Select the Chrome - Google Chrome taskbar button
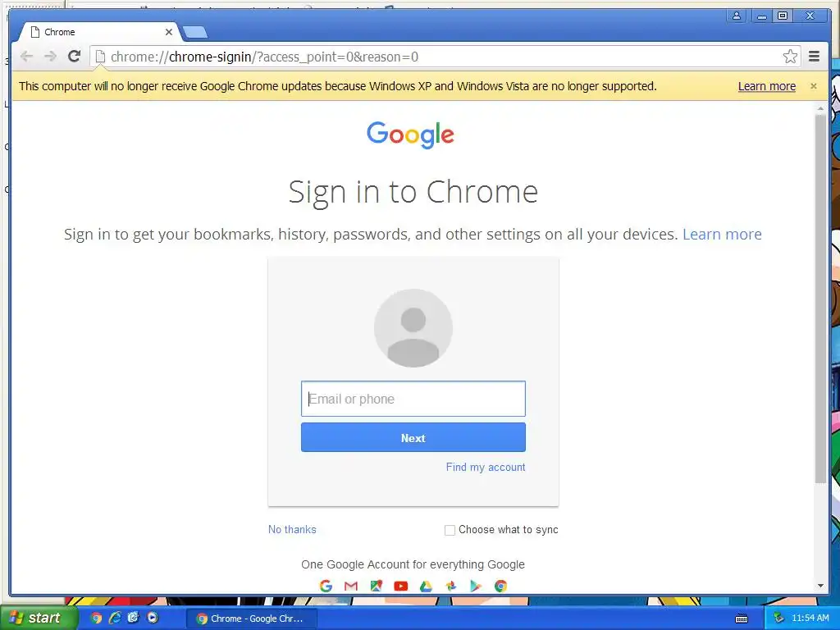This screenshot has width=840, height=630. (x=251, y=619)
